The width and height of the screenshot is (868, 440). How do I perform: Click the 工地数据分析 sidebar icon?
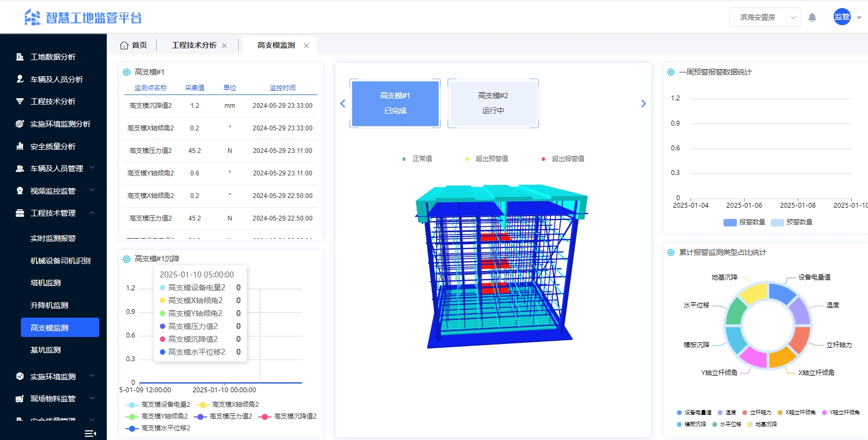click(20, 57)
